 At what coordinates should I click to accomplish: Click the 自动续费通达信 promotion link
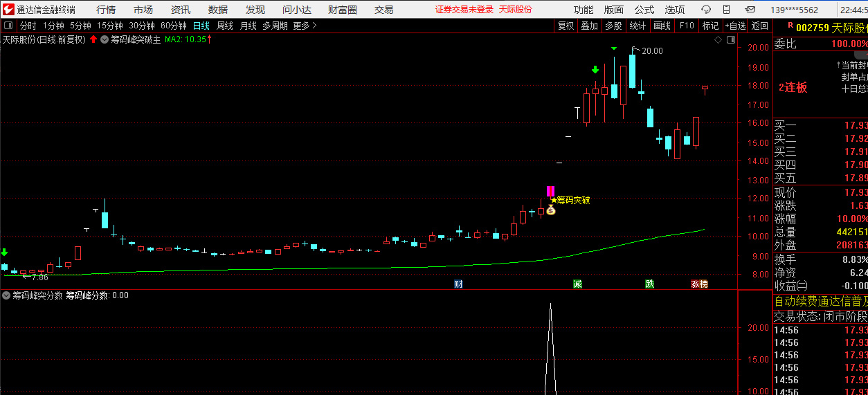[x=820, y=301]
